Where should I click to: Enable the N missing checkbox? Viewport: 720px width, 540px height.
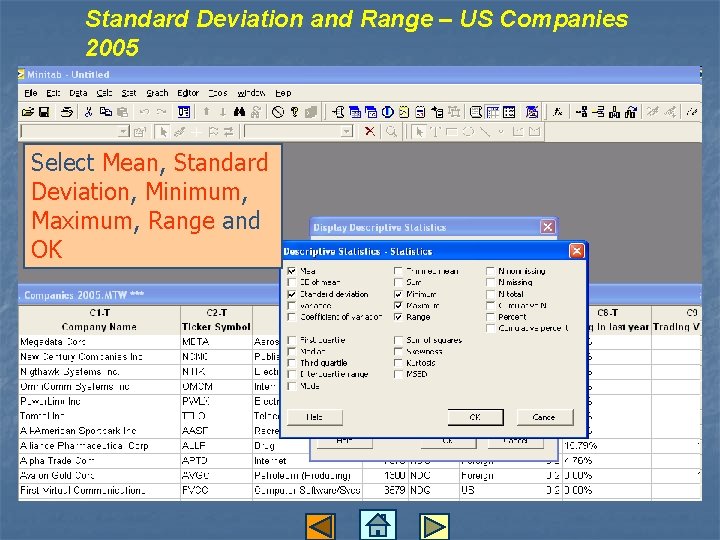pos(490,282)
